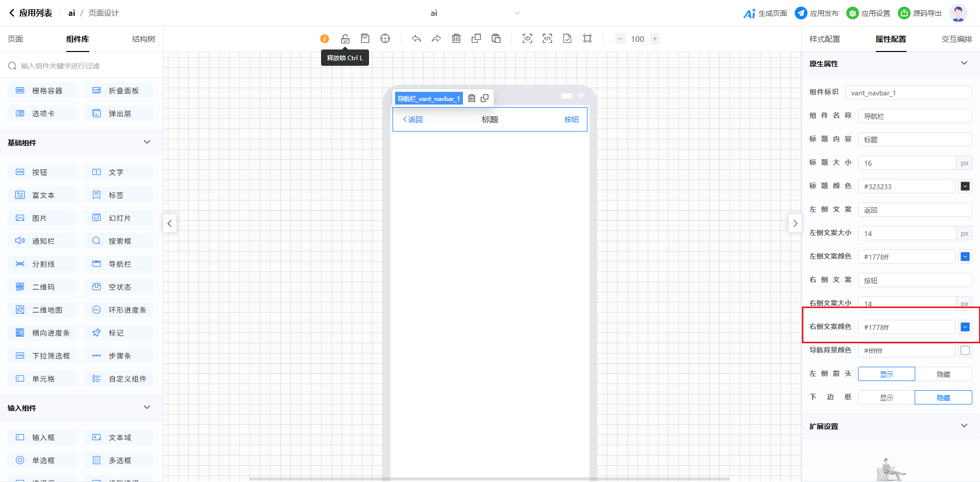Set bottom border to 显示

click(x=887, y=397)
